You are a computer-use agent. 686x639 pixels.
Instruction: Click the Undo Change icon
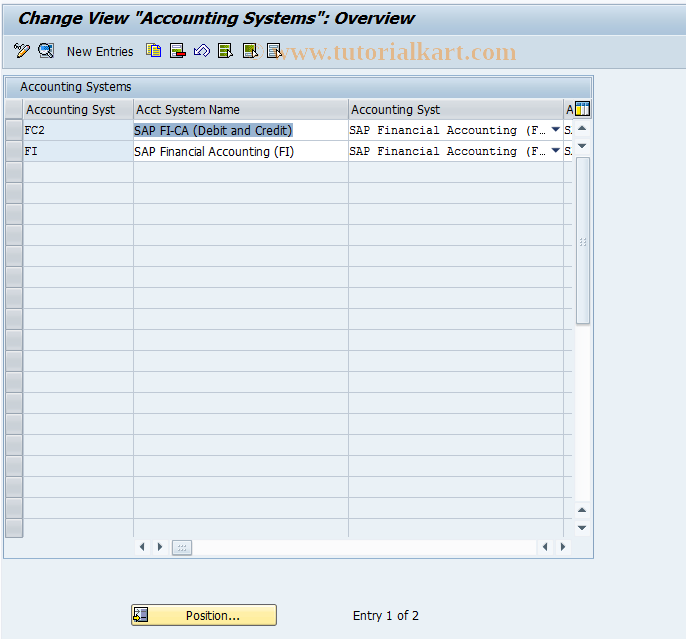[202, 51]
